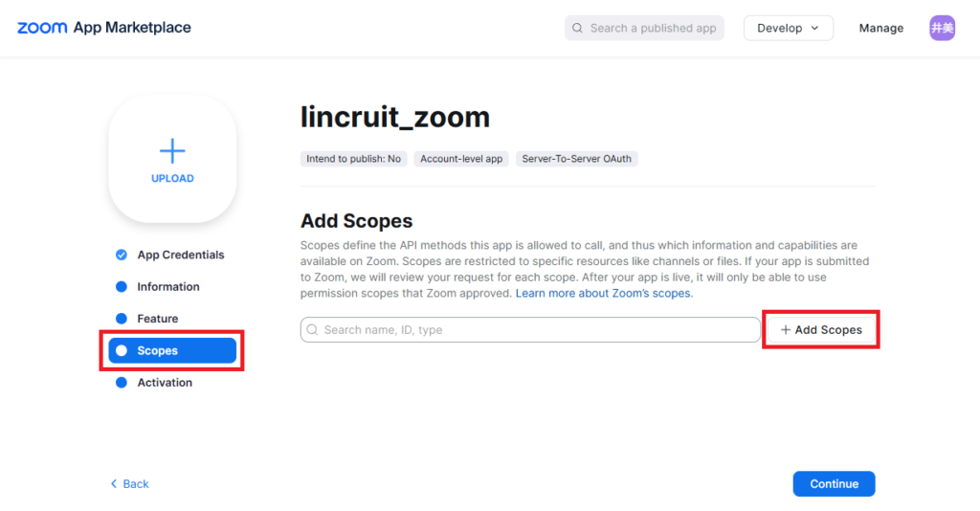This screenshot has height=511, width=980.
Task: Click the Activation step dot
Action: click(x=122, y=383)
